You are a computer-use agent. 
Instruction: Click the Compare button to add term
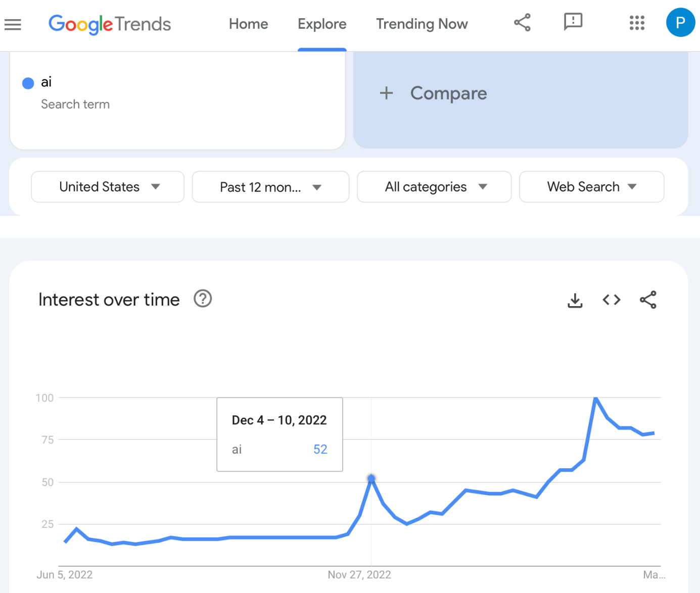coord(434,93)
